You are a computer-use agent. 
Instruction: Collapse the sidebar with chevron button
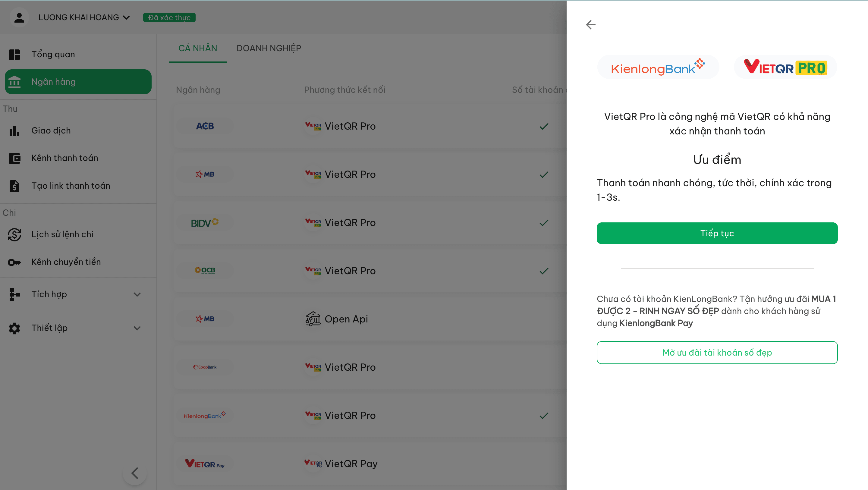point(135,473)
